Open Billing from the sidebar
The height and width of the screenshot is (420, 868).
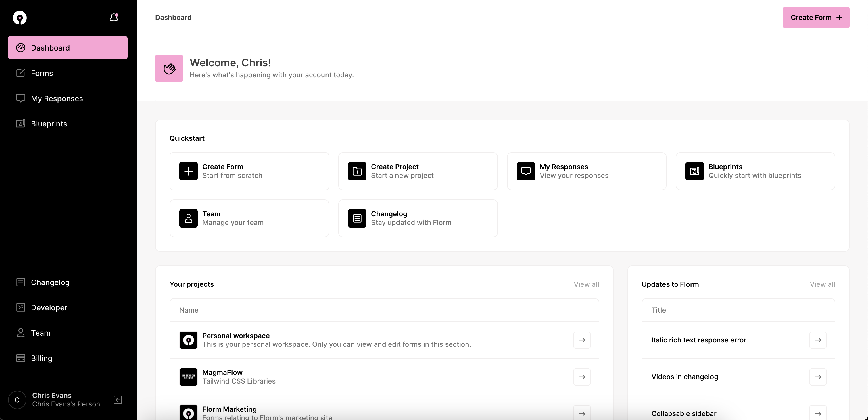(41, 358)
